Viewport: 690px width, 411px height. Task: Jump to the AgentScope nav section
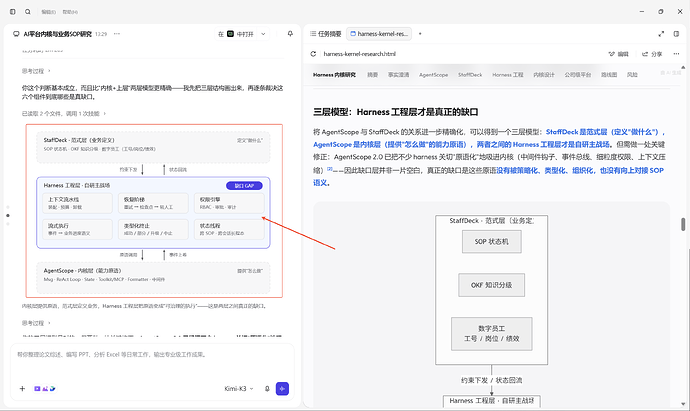(x=433, y=75)
